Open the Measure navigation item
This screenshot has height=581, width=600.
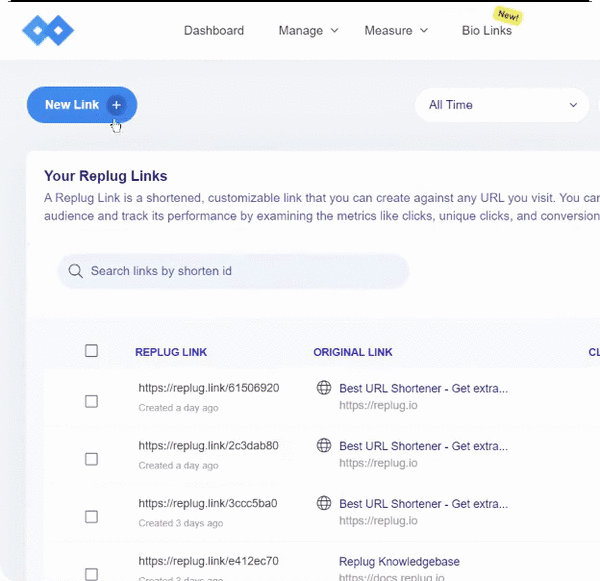tap(388, 30)
